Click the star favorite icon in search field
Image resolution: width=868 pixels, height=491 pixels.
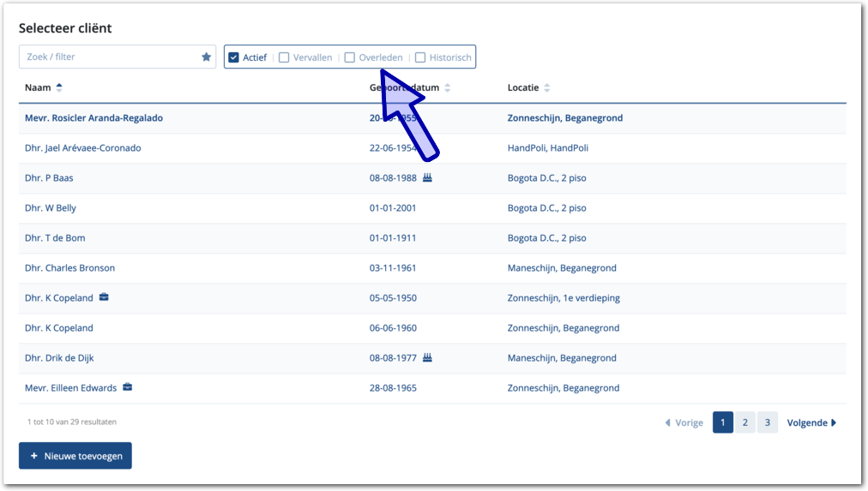click(x=206, y=57)
